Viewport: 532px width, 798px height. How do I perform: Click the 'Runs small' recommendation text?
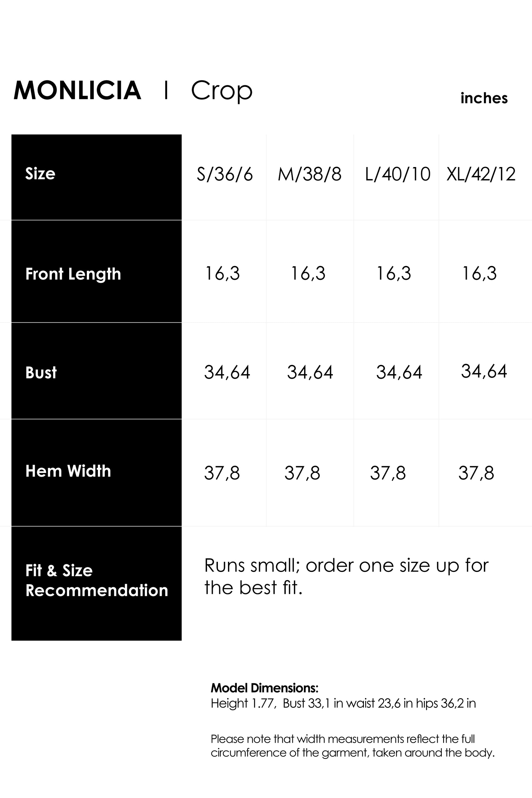coord(346,577)
